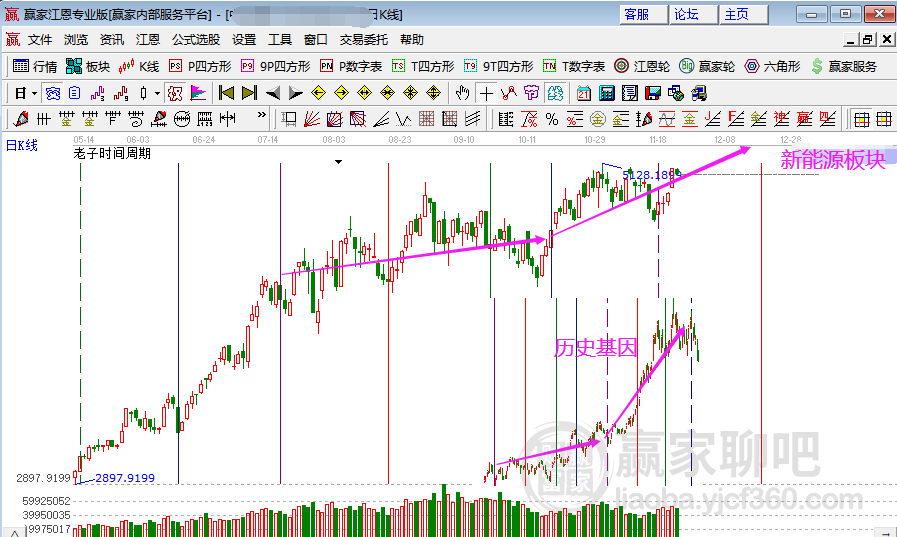This screenshot has height=537, width=897.
Task: Open the 资讯 menu
Action: coord(112,39)
